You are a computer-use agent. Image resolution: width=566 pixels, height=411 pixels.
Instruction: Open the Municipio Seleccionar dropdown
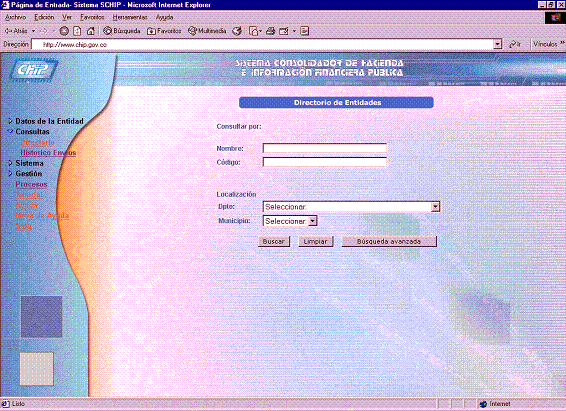pos(290,221)
